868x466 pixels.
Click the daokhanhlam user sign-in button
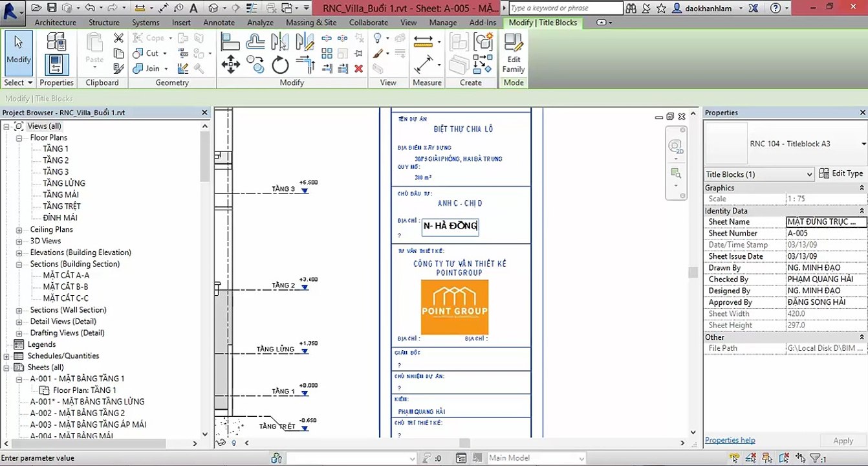(708, 8)
